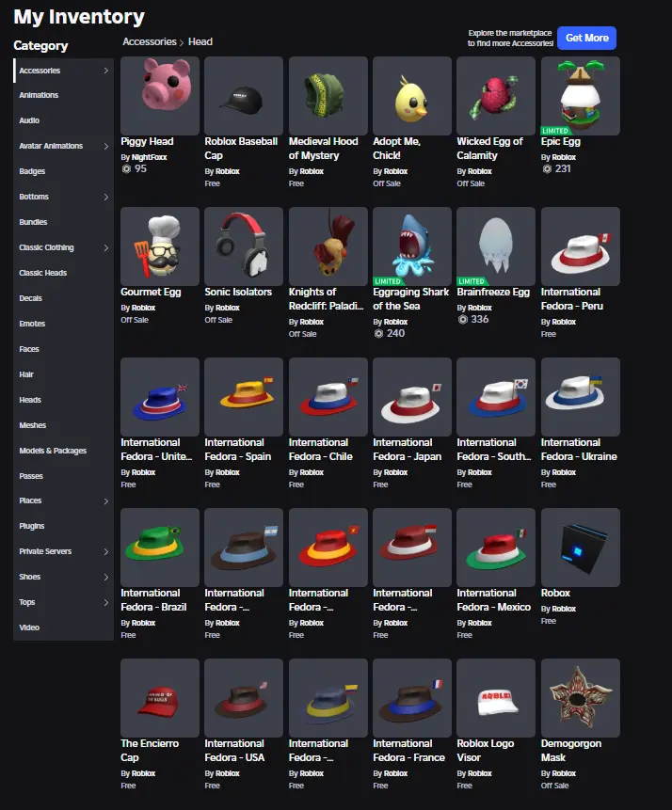Open the Epic Egg limited item image
The height and width of the screenshot is (810, 672).
coord(581,96)
